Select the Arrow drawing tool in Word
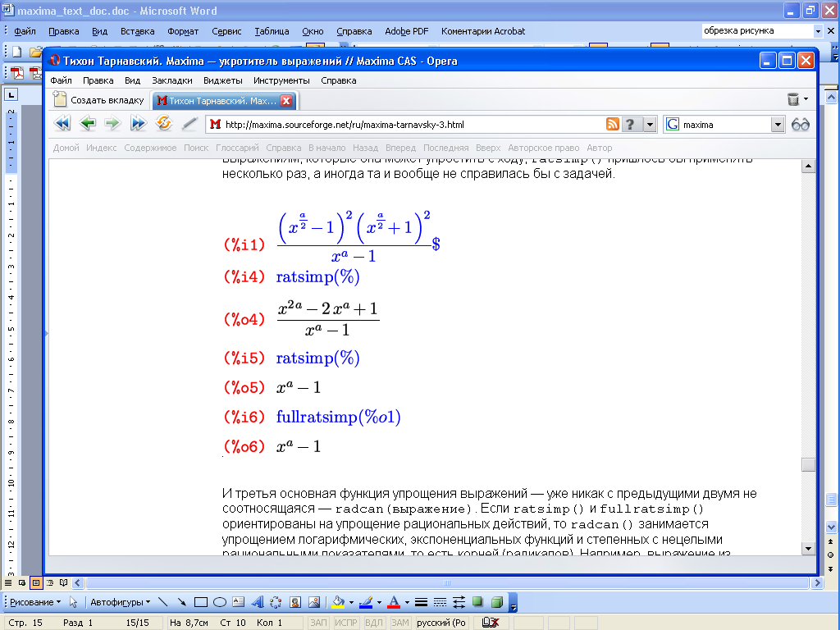Viewport: 840px width, 630px height. 182,602
